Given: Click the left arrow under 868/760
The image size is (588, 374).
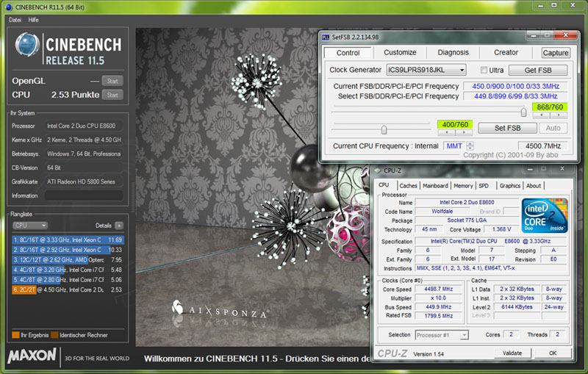Looking at the screenshot, I should tap(541, 115).
